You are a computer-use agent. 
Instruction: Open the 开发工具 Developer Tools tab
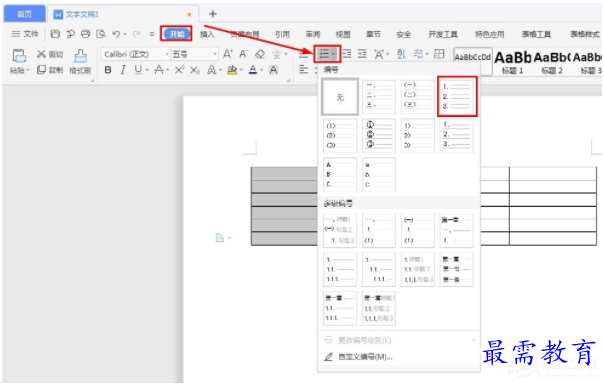[x=443, y=34]
